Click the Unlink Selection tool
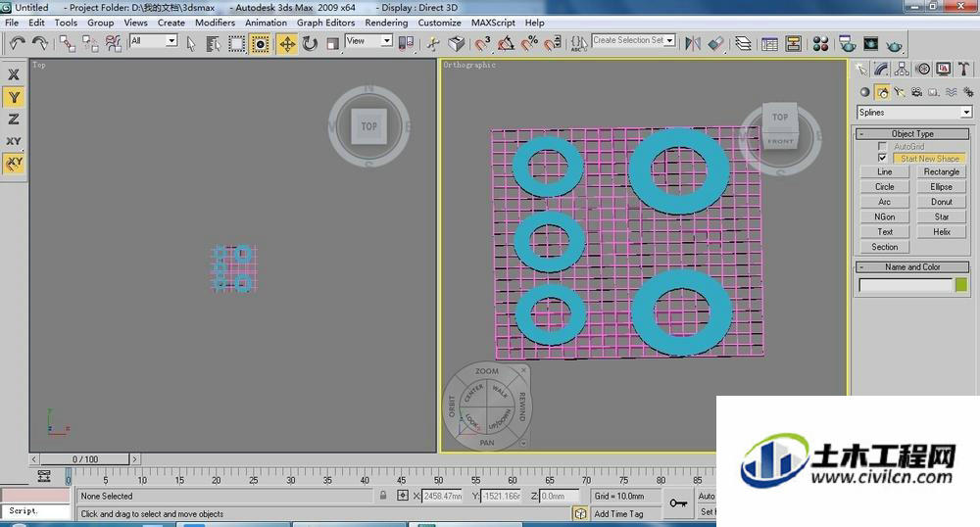Screen dimensions: 980x527 pos(90,43)
